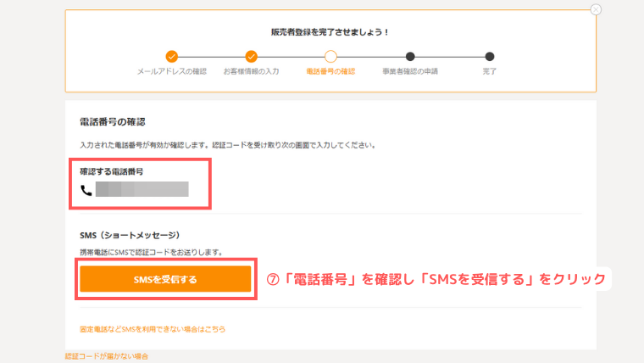Image resolution: width=644 pixels, height=363 pixels.
Task: Click the 完了 final step dot
Action: tap(489, 56)
